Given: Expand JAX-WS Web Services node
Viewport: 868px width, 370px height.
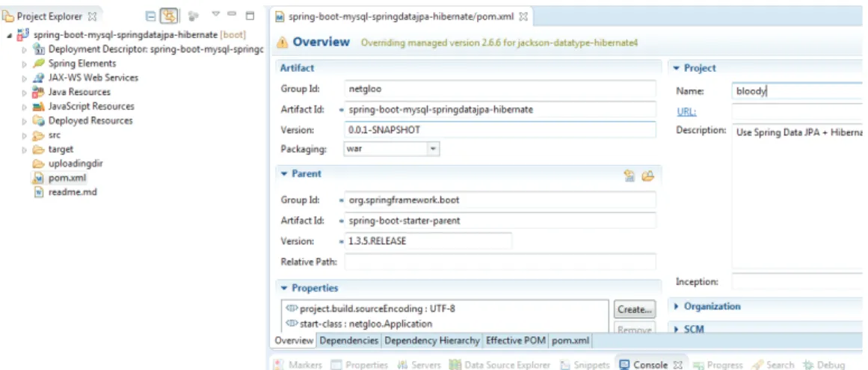Looking at the screenshot, I should 24,78.
